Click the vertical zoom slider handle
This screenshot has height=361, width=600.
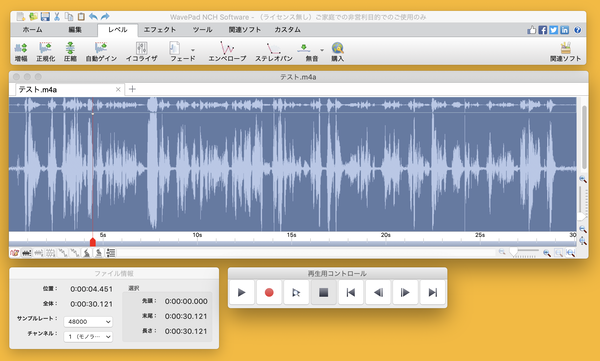click(582, 217)
